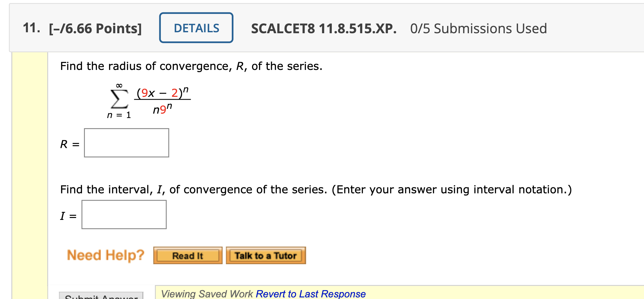Click the problem number 11 heading
The image size is (644, 299).
31,28
